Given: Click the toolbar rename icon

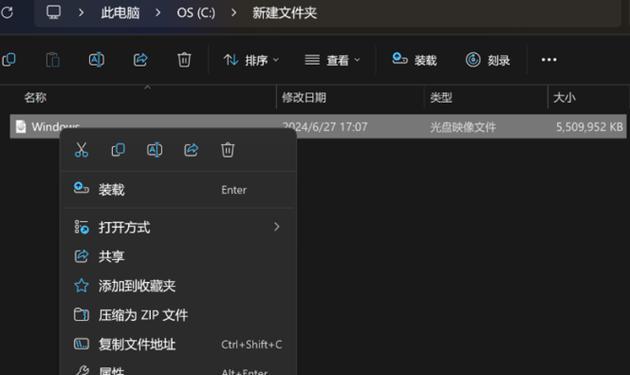Looking at the screenshot, I should pos(96,60).
